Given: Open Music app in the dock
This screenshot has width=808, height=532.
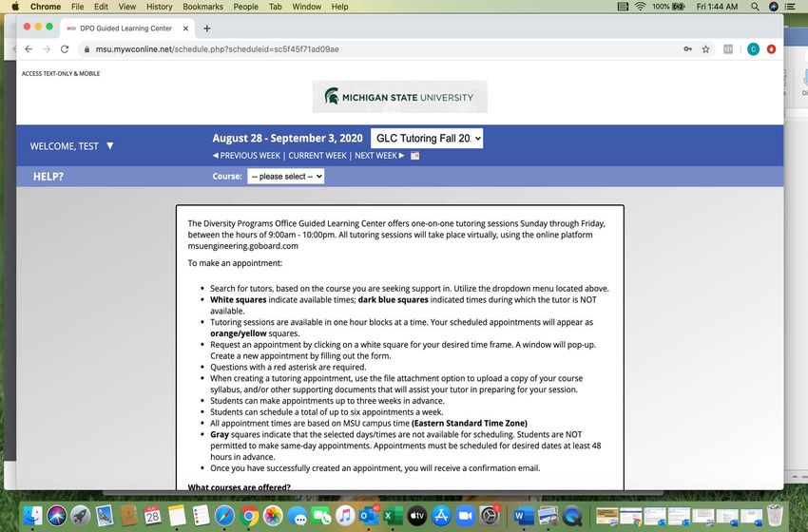Looking at the screenshot, I should click(345, 515).
